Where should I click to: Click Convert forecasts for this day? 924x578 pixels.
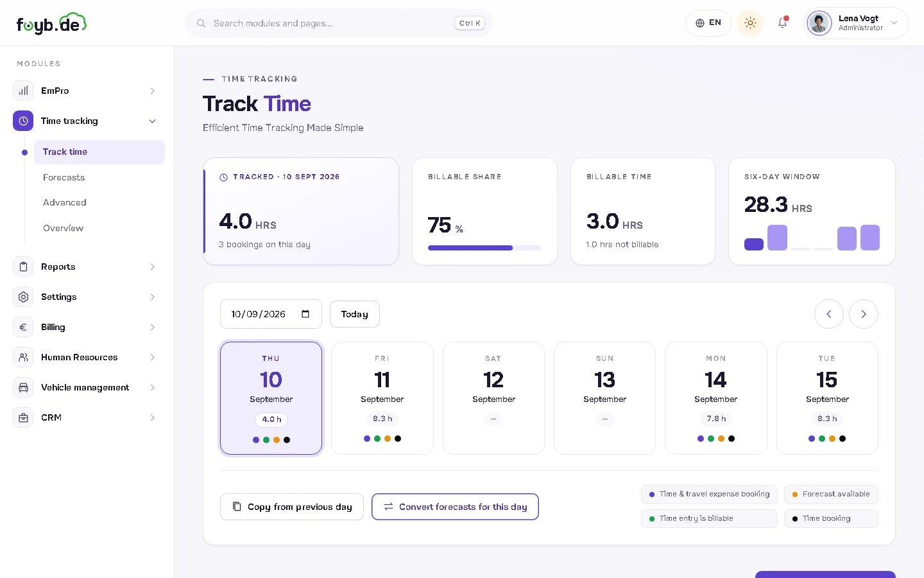tap(455, 507)
